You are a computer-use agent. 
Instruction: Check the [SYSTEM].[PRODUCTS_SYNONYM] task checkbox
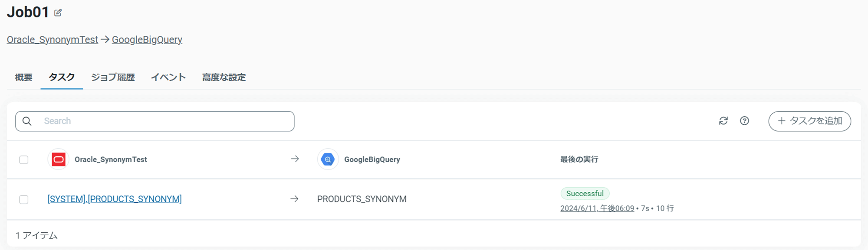24,199
